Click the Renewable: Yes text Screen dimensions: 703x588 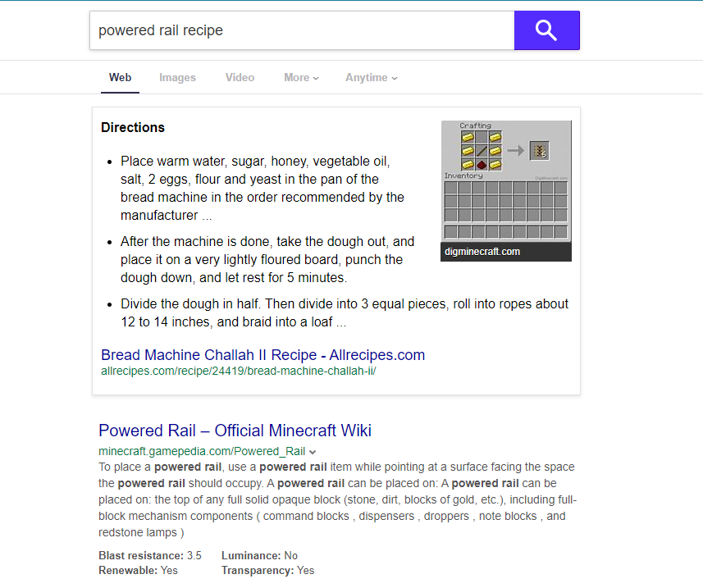138,571
